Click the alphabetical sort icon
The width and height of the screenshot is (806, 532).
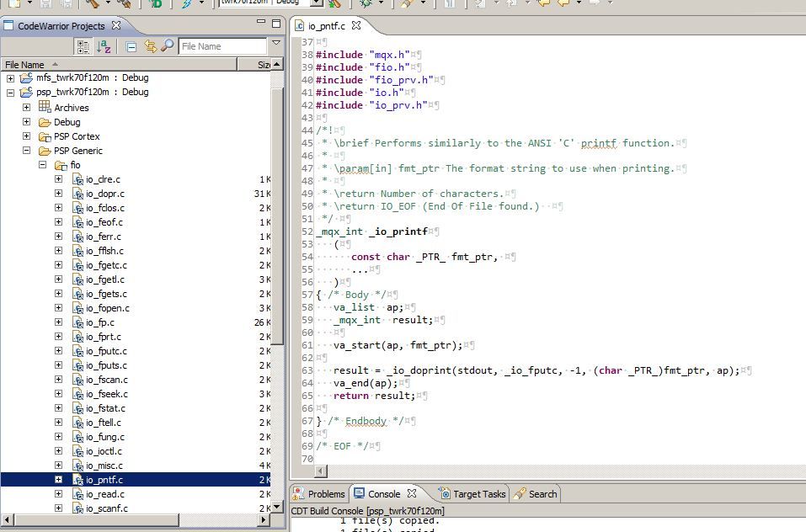click(104, 47)
